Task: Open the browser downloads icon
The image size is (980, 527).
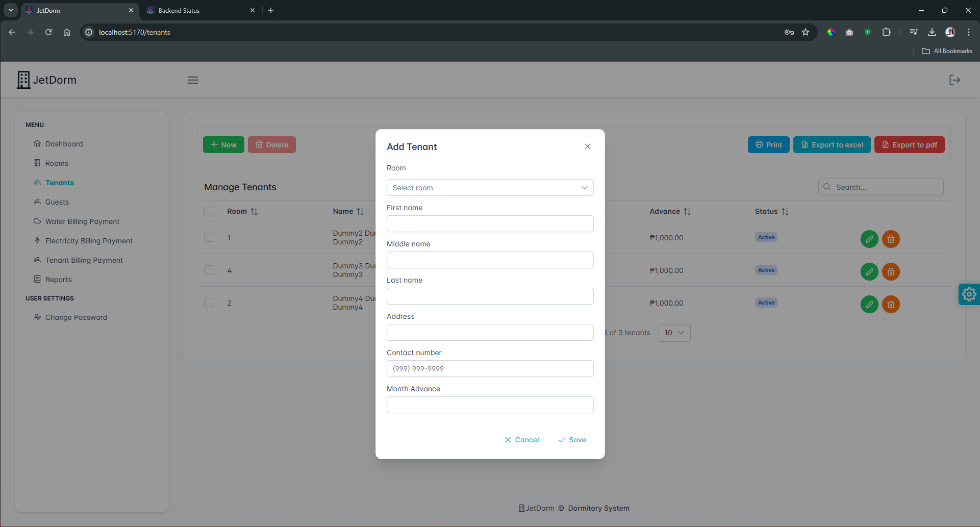Action: 932,32
